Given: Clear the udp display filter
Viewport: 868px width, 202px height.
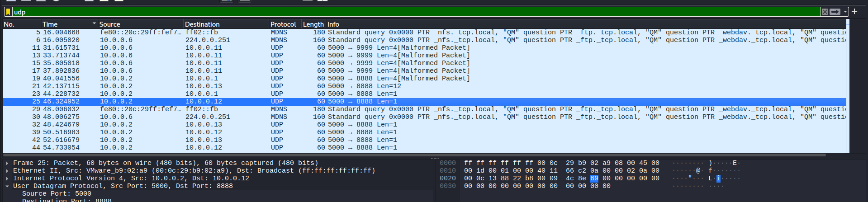Looking at the screenshot, I should pyautogui.click(x=825, y=12).
